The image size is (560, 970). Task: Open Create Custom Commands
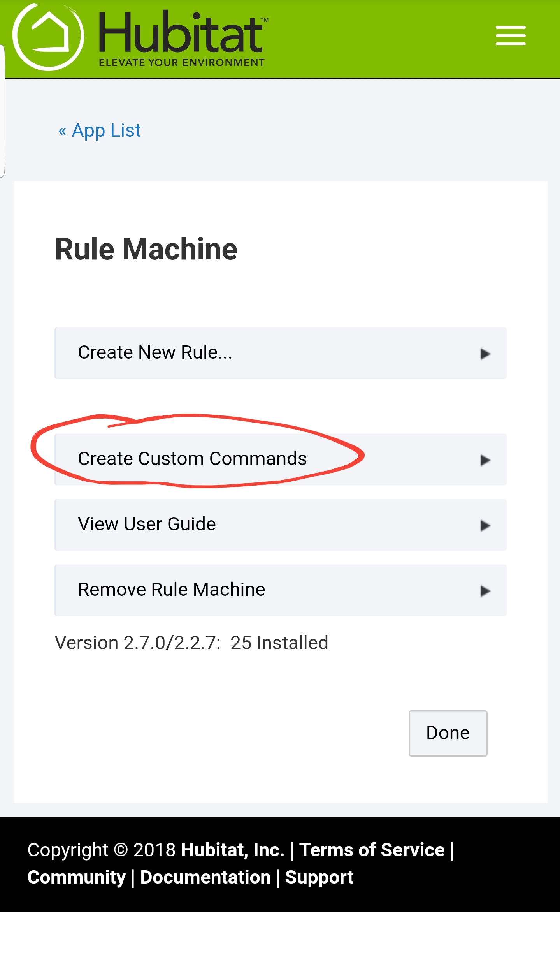pyautogui.click(x=192, y=459)
